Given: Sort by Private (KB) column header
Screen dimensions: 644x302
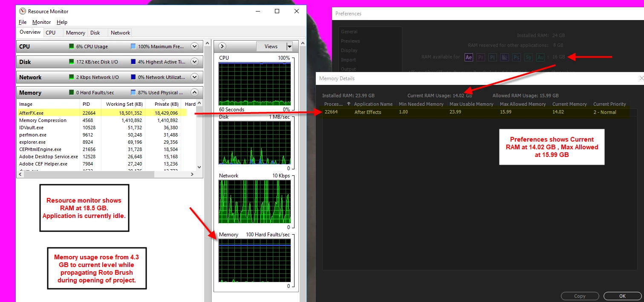Looking at the screenshot, I should [x=163, y=104].
